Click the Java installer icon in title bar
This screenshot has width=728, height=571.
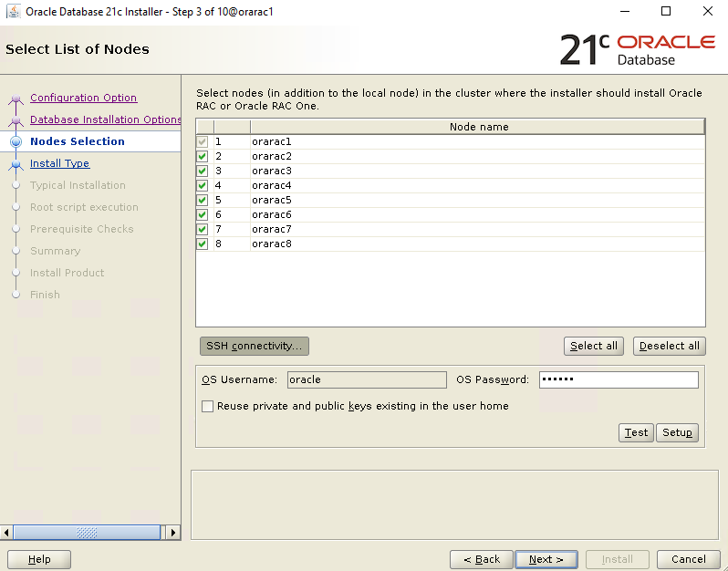pyautogui.click(x=14, y=11)
